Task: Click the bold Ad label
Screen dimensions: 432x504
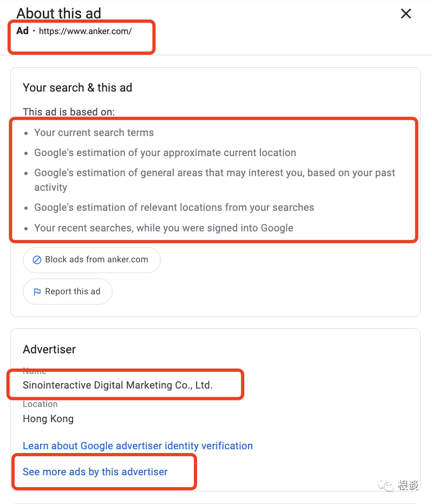Action: 23,31
